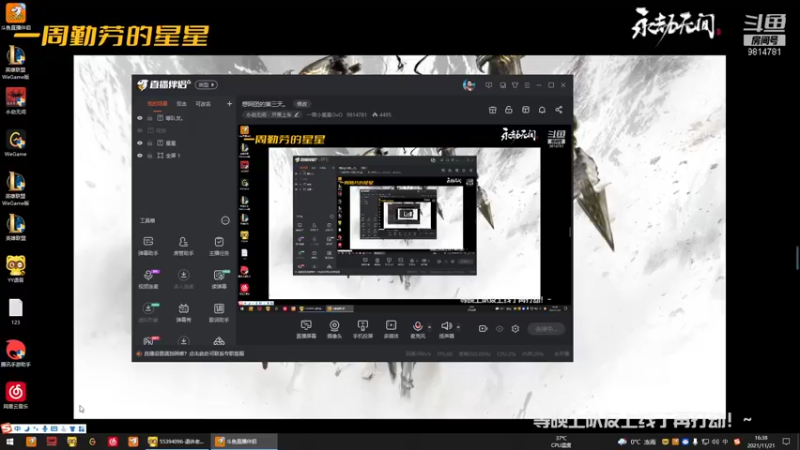Viewport: 800px width, 450px height.
Task: Open the YY语音 desktop shortcut
Action: [15, 269]
